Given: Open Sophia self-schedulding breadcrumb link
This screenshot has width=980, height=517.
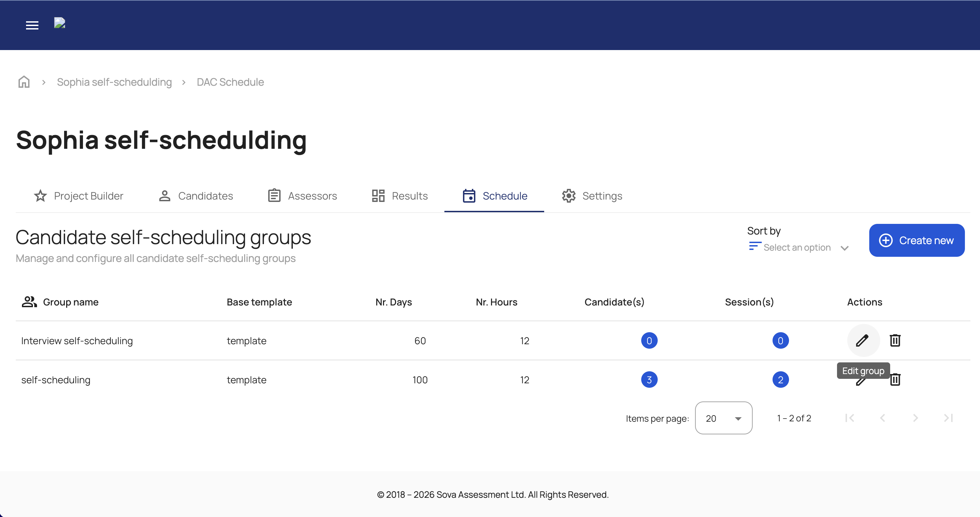Looking at the screenshot, I should [x=114, y=82].
